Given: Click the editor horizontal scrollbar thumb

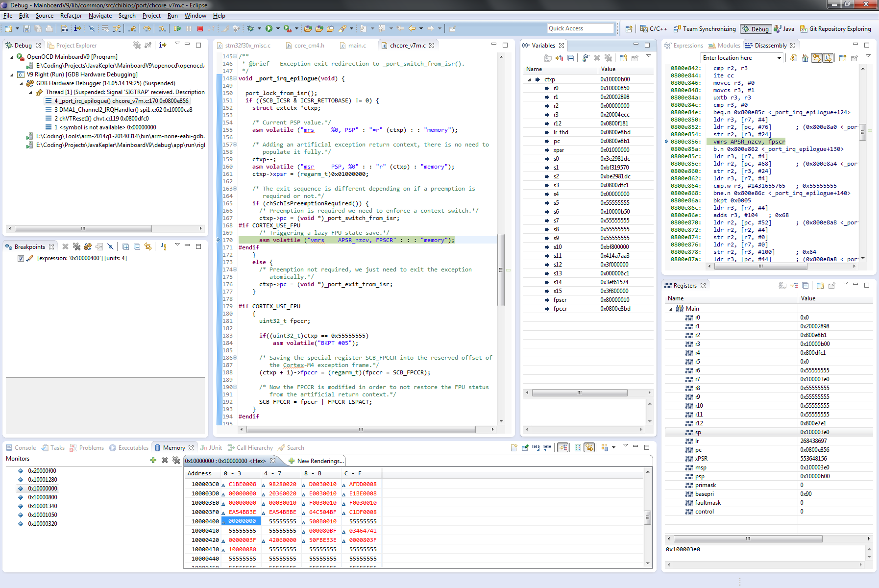Looking at the screenshot, I should click(x=361, y=430).
